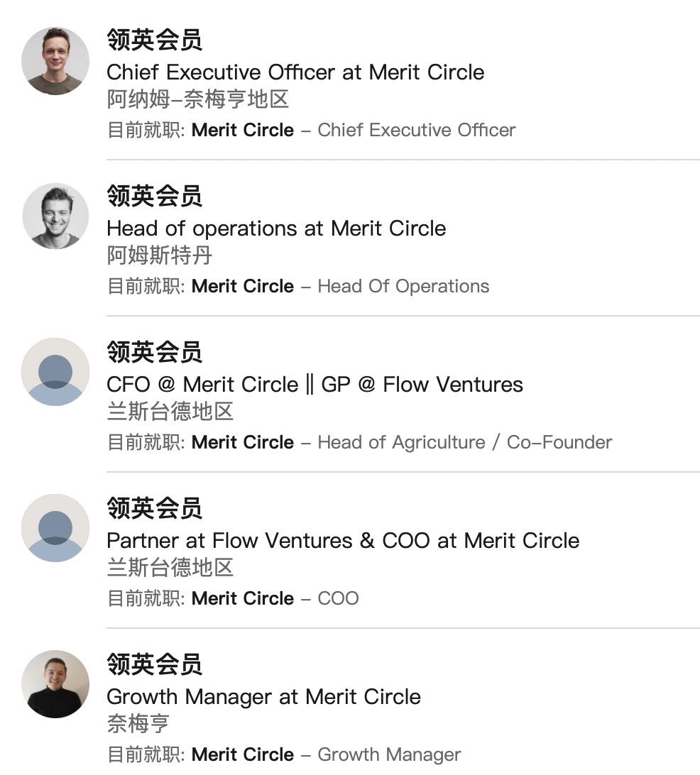Screen dimensions: 700x775
Task: Open 领英会员 above Head of operations headline
Action: (x=154, y=196)
